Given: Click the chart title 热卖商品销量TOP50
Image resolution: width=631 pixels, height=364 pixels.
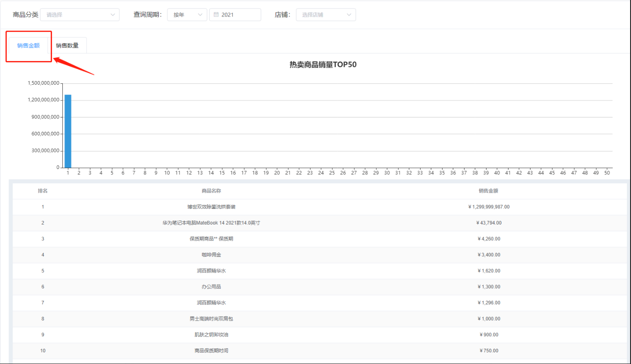Looking at the screenshot, I should [x=323, y=65].
